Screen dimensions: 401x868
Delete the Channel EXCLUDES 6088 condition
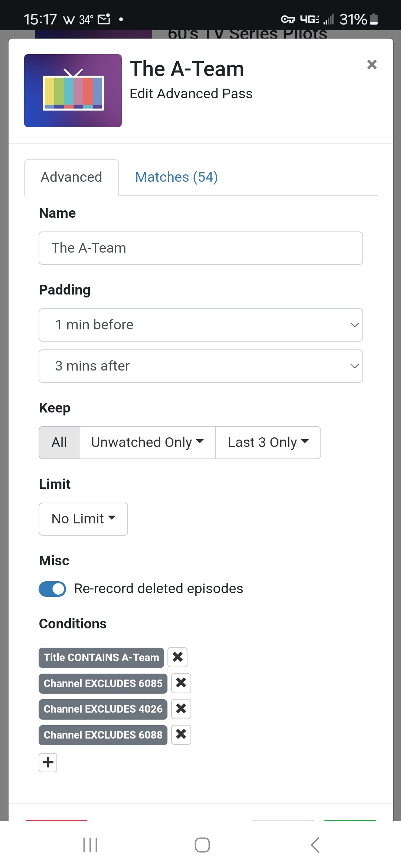[181, 735]
